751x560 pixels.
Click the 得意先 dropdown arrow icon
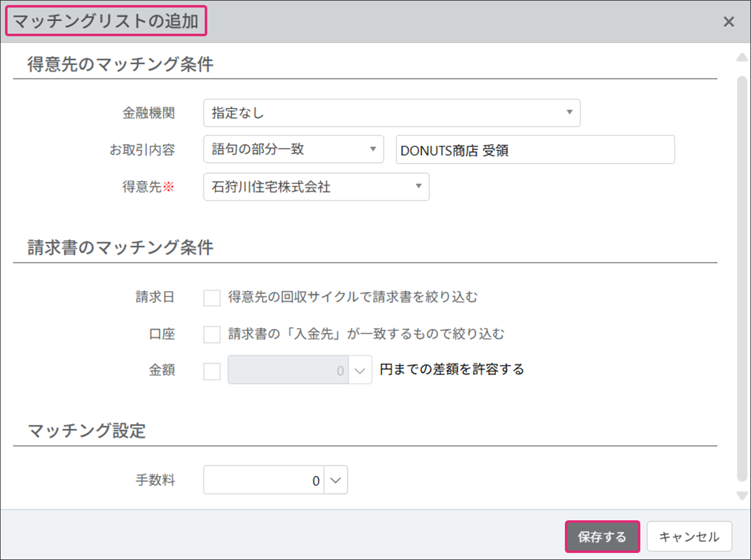click(418, 186)
